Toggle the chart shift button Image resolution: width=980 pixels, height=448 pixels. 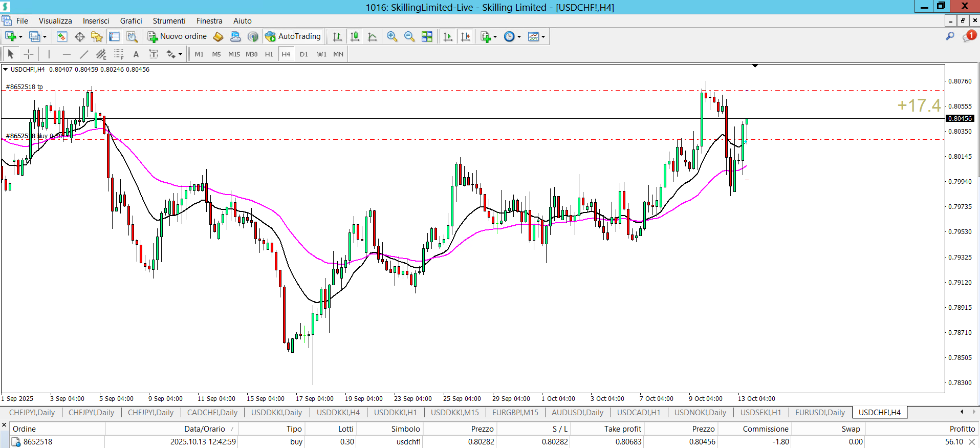coord(465,36)
